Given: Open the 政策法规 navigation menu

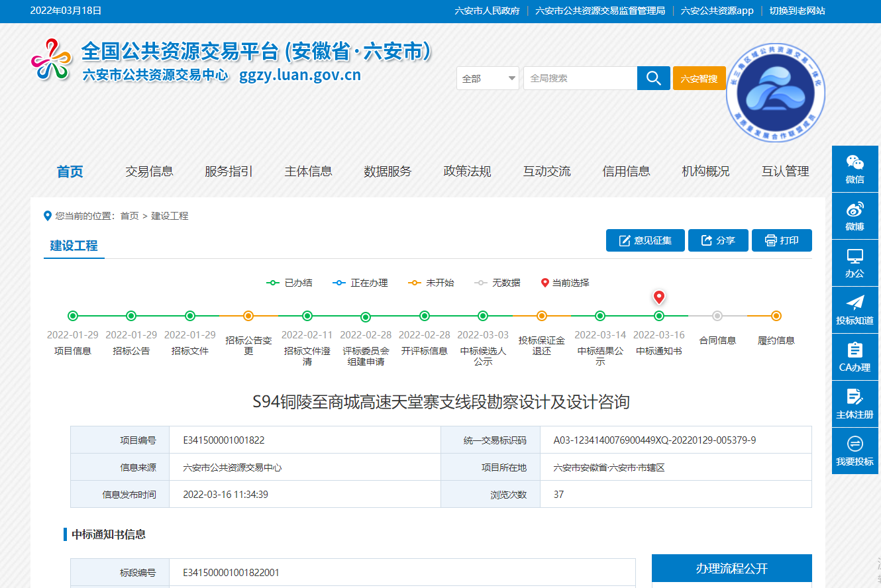Looking at the screenshot, I should (x=467, y=171).
